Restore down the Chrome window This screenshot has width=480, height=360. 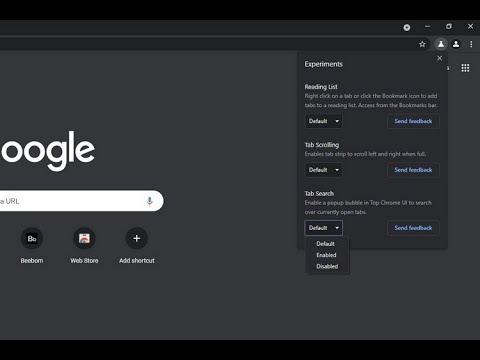pyautogui.click(x=449, y=26)
